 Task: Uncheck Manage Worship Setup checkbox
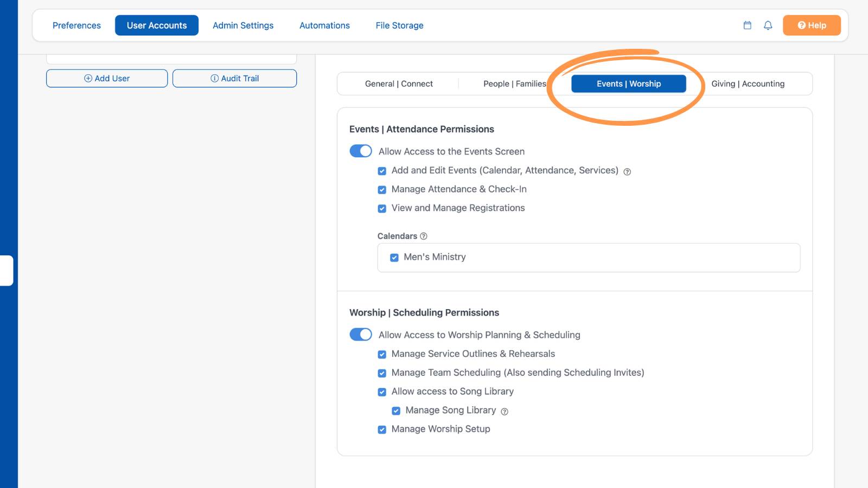[382, 429]
